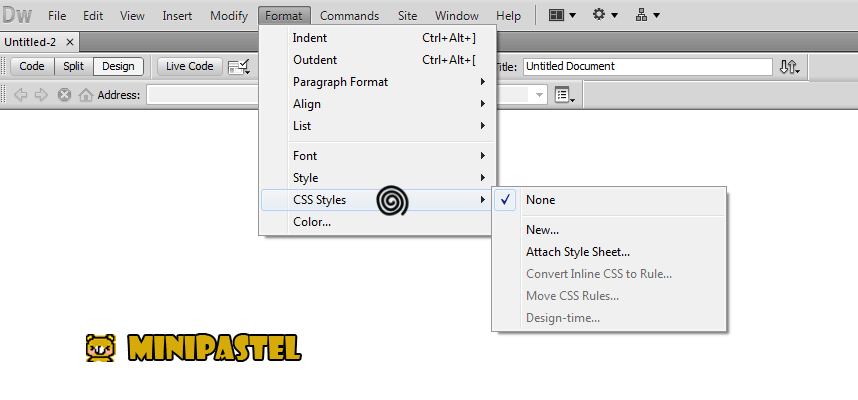Open the View menu
858x400 pixels.
[x=132, y=16]
